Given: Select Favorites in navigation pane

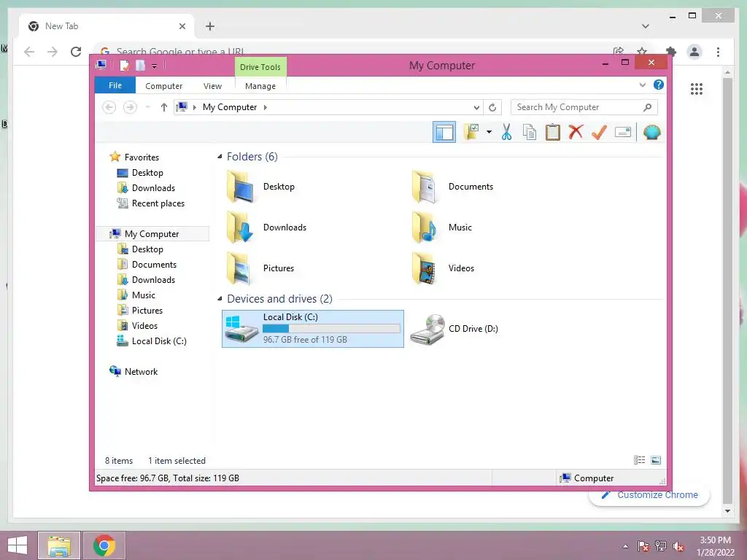Looking at the screenshot, I should [x=142, y=157].
